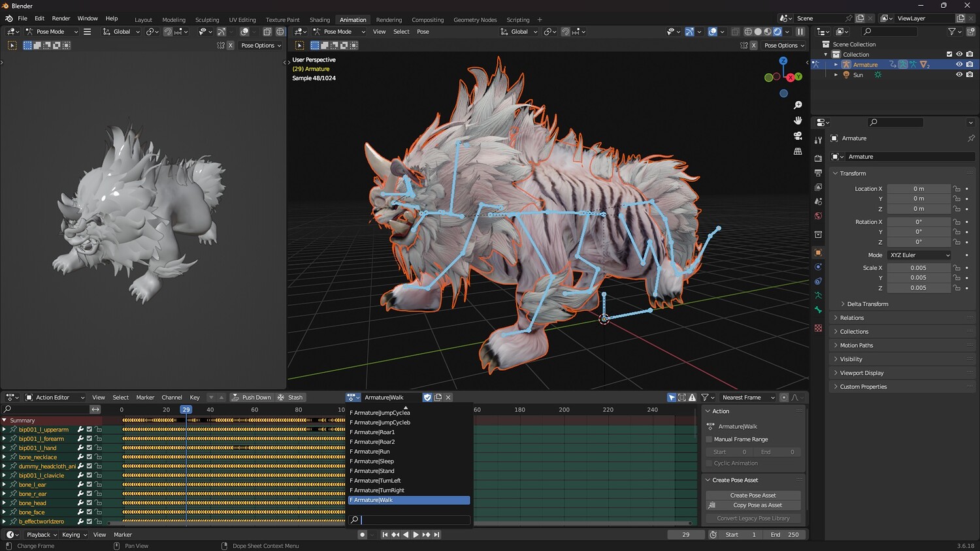The image size is (980, 551).
Task: Switch to the Sculpting workspace tab
Action: click(207, 20)
